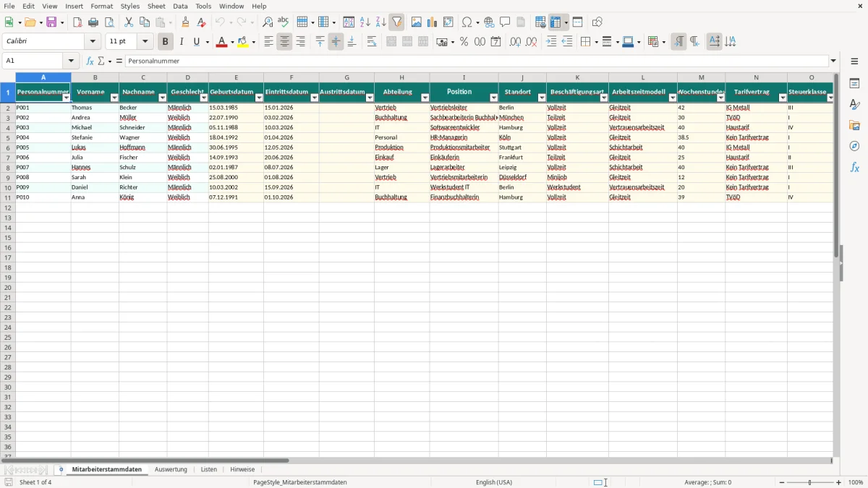Screen dimensions: 868x488
Task: Click the formula input line showing Personalnummer
Action: tap(476, 61)
